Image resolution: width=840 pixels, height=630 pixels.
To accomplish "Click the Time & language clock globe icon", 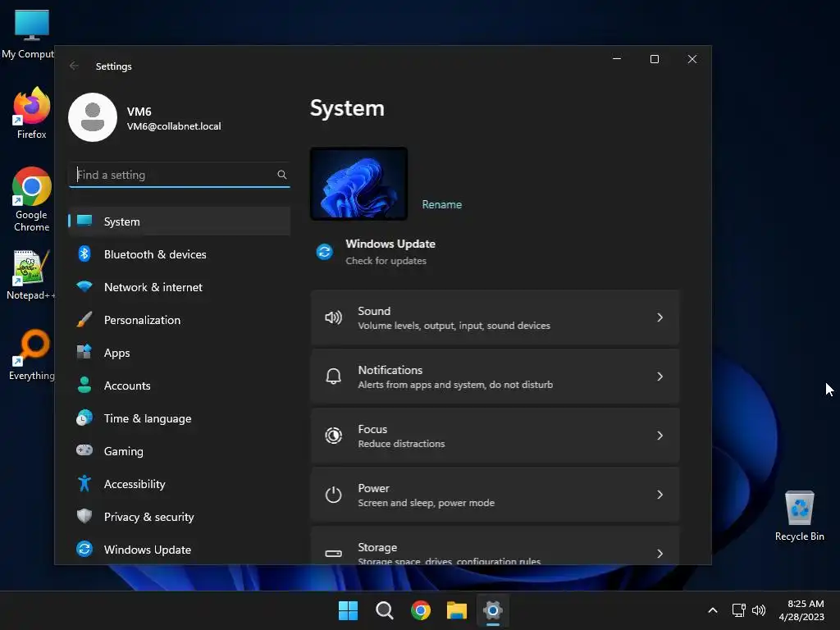I will [84, 418].
